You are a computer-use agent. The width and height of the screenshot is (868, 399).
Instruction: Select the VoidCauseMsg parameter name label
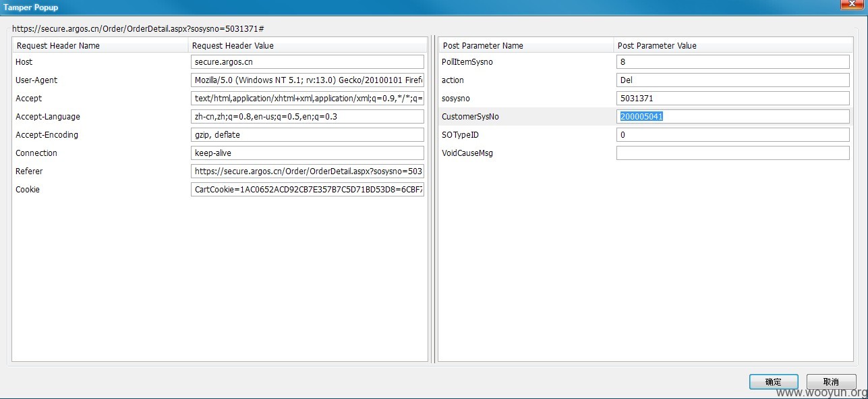coord(467,153)
